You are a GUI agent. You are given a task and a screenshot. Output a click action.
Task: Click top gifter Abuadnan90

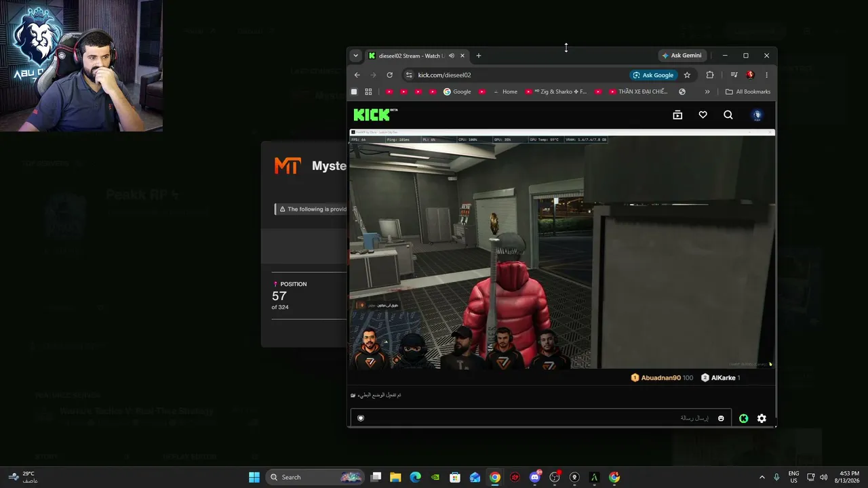pos(661,378)
